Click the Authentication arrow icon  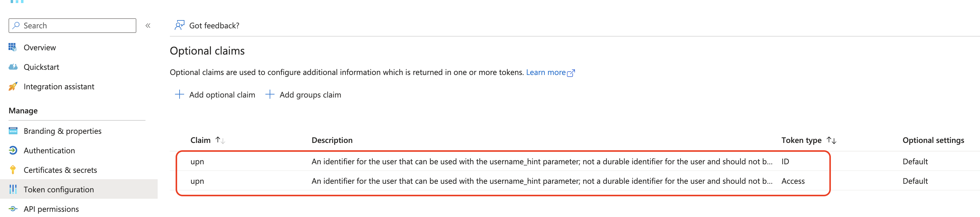[x=12, y=150]
